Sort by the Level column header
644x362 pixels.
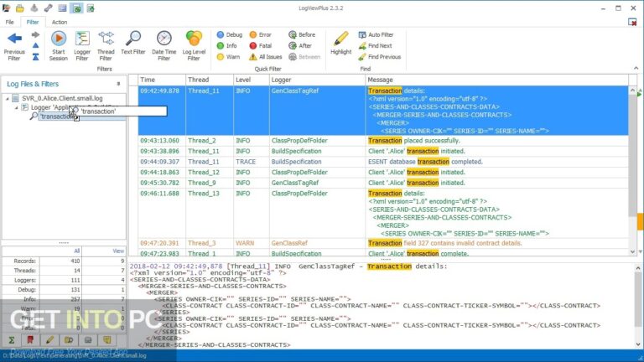252,80
